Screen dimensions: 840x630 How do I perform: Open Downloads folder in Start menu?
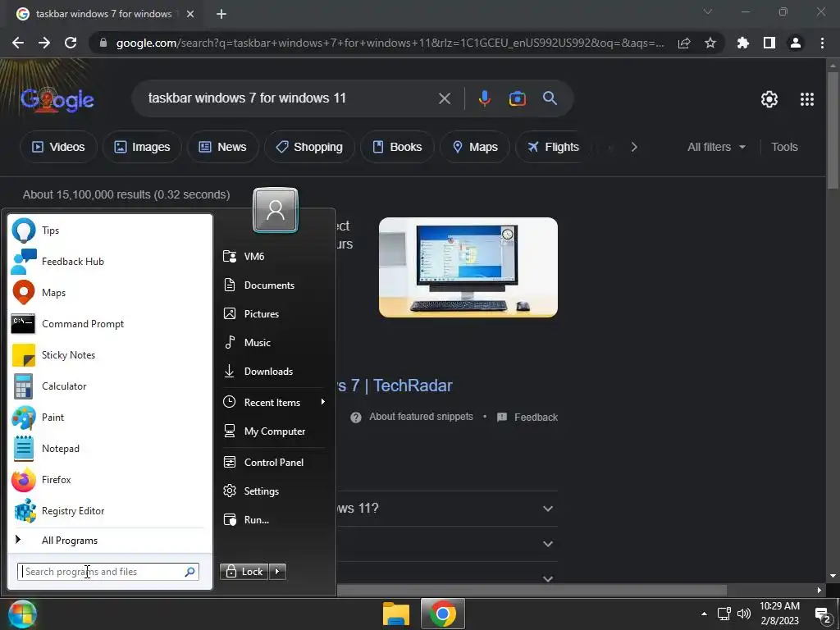pos(274,372)
